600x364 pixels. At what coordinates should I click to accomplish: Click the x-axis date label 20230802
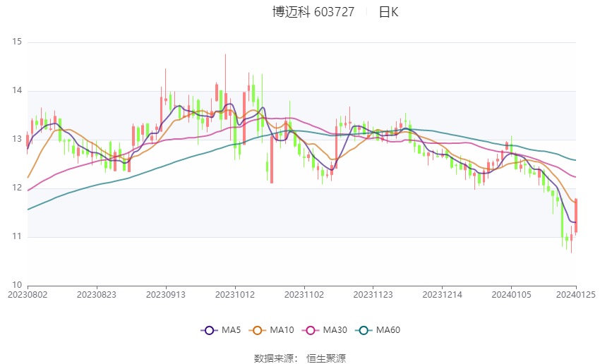point(28,295)
